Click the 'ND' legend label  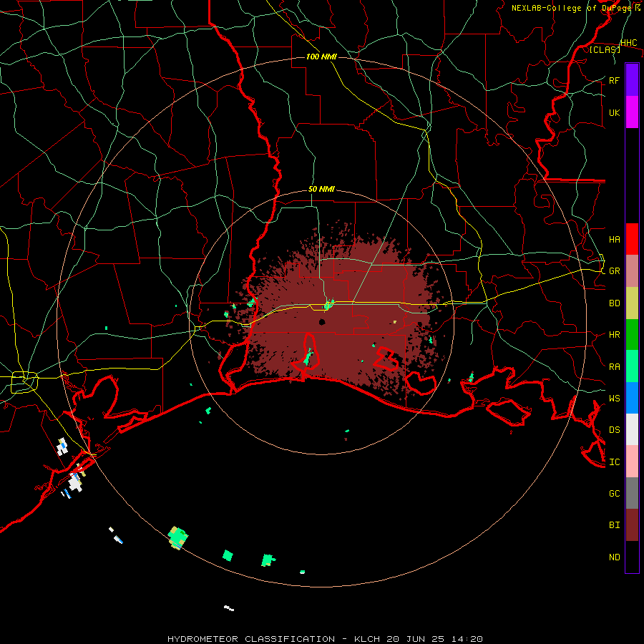pyautogui.click(x=614, y=557)
